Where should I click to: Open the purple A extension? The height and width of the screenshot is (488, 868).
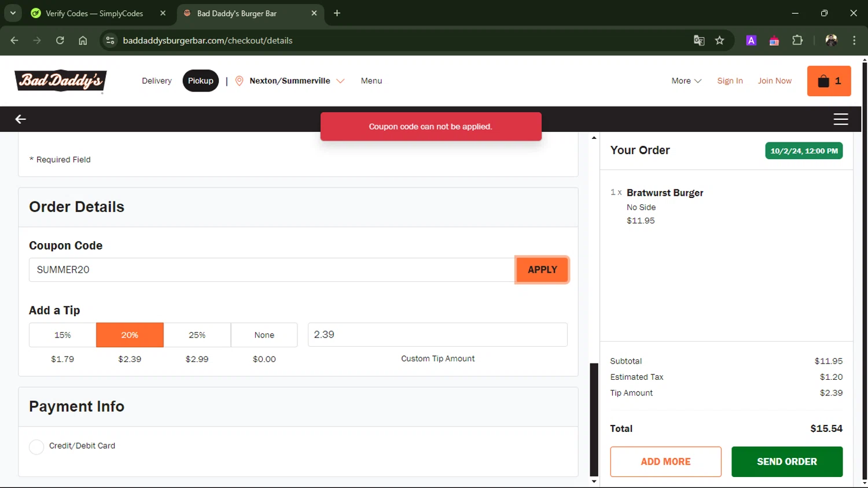[751, 41]
